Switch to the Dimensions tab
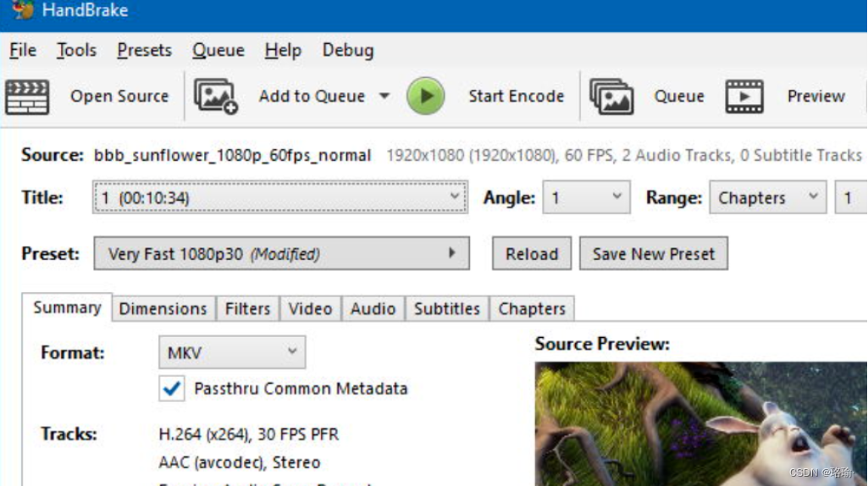Viewport: 868px width, 486px height. [163, 309]
